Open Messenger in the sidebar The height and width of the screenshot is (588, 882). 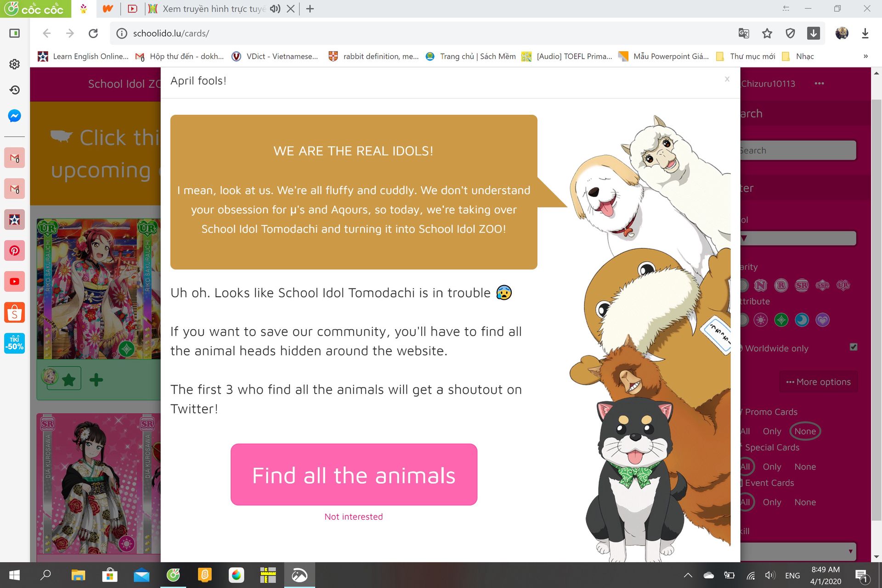[14, 116]
